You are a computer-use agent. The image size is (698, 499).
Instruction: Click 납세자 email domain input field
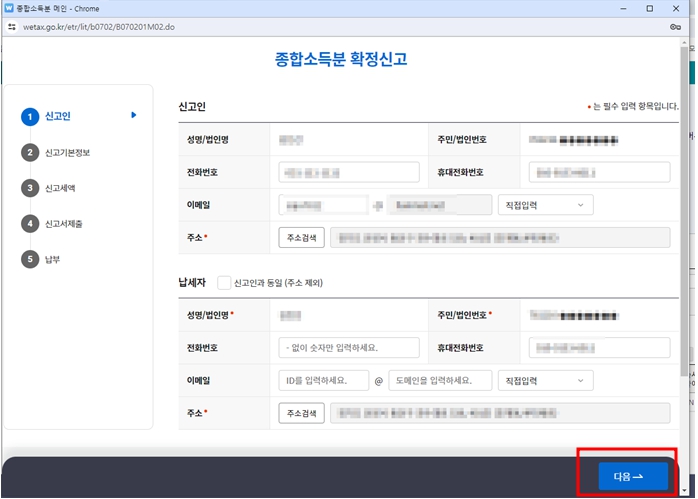pyautogui.click(x=440, y=381)
